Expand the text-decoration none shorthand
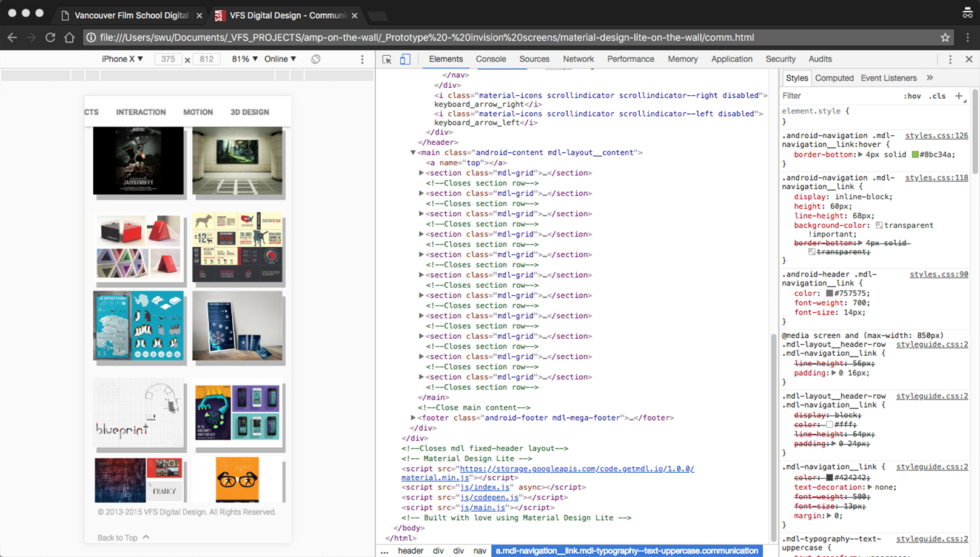Image resolution: width=980 pixels, height=557 pixels. point(870,487)
